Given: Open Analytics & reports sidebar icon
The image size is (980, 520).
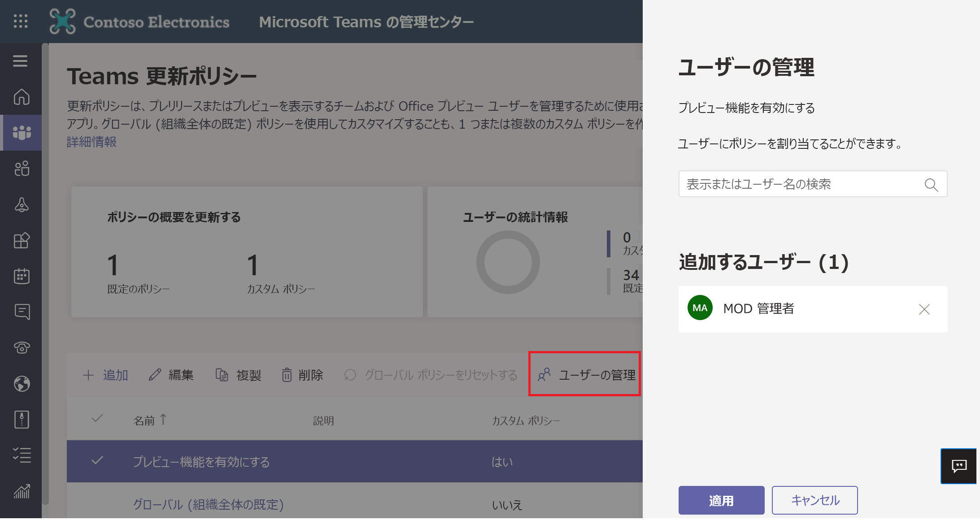Looking at the screenshot, I should tap(22, 491).
